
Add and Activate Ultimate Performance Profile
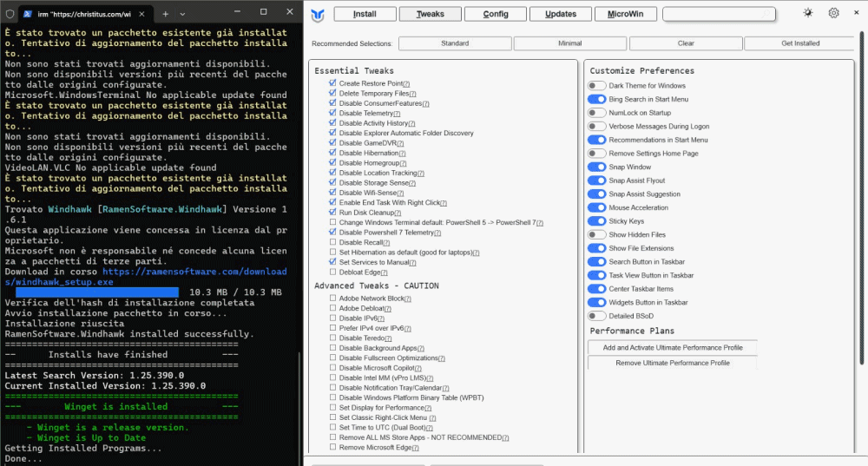tap(673, 348)
